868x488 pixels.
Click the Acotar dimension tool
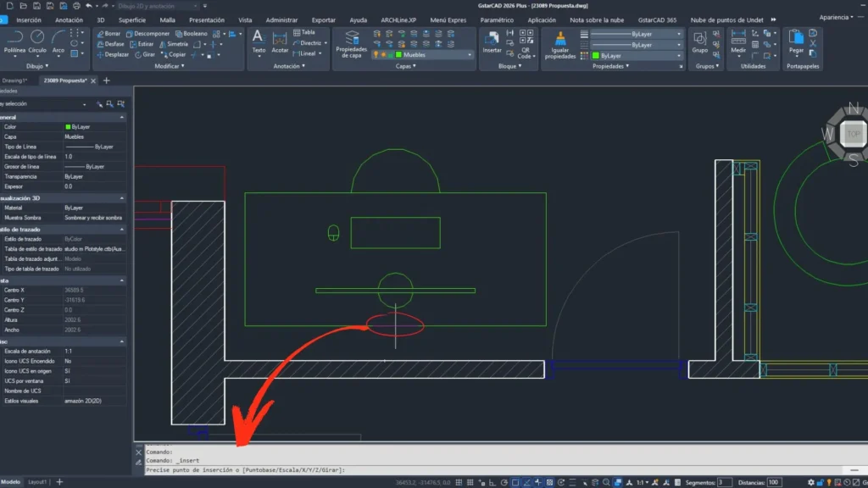(x=280, y=42)
